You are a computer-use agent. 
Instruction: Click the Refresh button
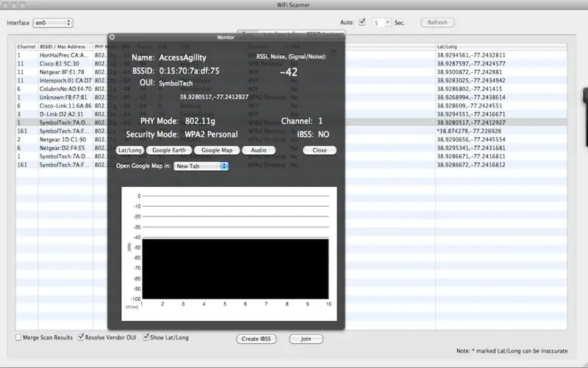pos(437,23)
